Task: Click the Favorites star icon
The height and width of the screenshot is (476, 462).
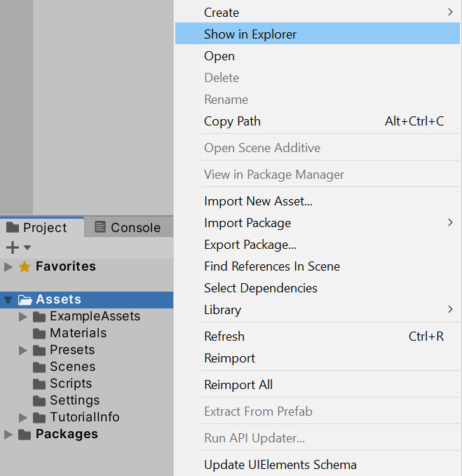Action: click(x=25, y=266)
